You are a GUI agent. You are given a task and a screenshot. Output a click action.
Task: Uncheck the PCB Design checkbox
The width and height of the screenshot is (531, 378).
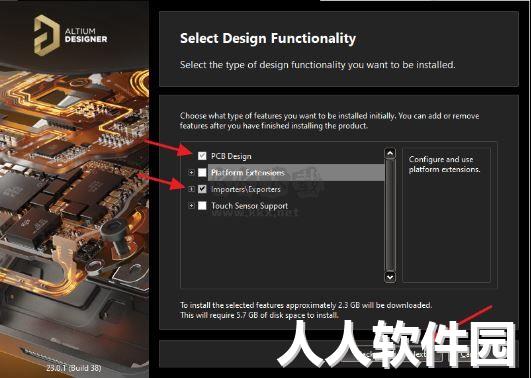click(x=202, y=156)
